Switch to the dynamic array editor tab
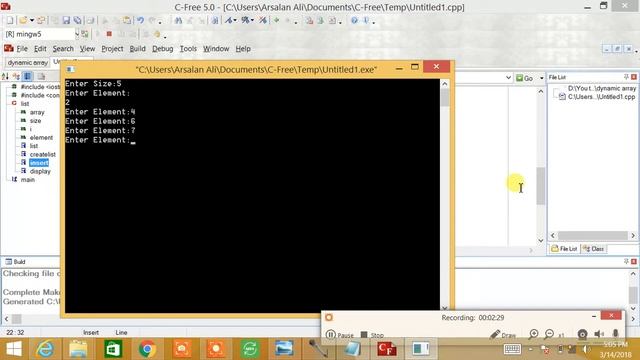 coord(27,63)
